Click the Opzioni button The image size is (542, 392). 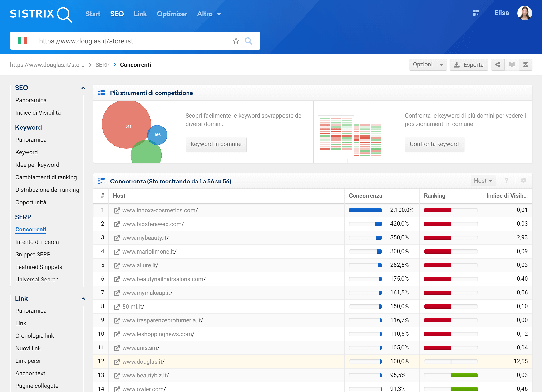(423, 65)
